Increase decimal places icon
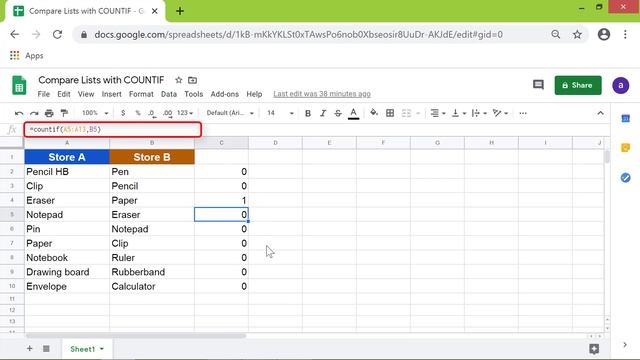The image size is (640, 360). (x=167, y=113)
